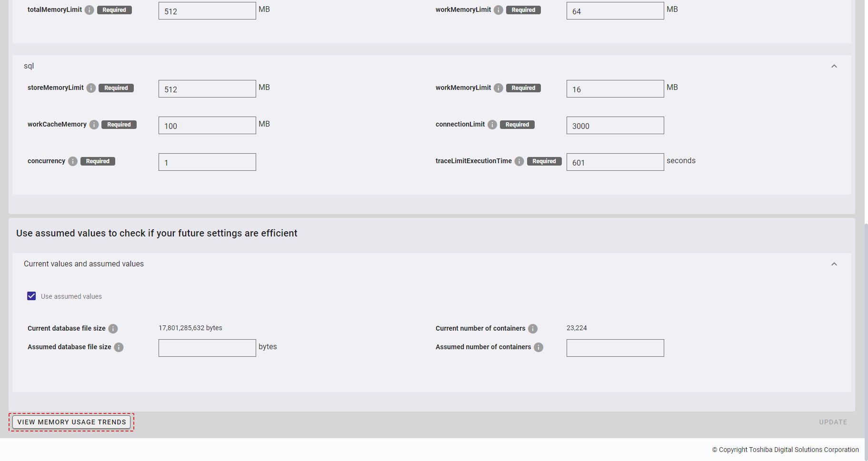Viewport: 868px width, 461px height.
Task: Click the Assumed database file size field
Action: click(207, 348)
